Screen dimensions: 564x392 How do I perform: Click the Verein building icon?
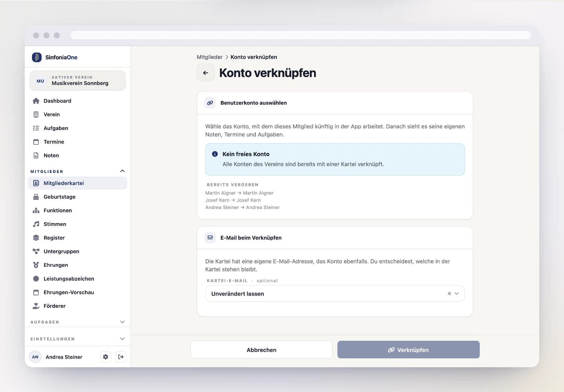[36, 115]
